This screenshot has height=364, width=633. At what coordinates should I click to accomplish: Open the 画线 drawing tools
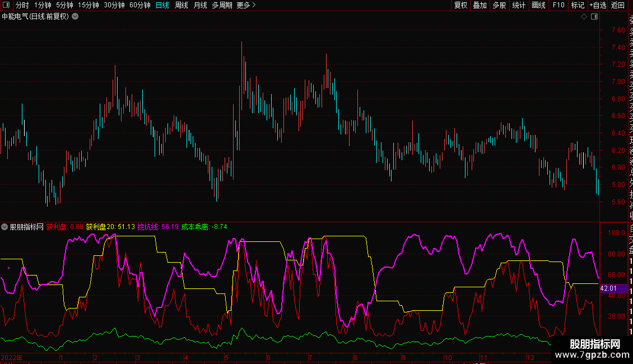coord(538,5)
